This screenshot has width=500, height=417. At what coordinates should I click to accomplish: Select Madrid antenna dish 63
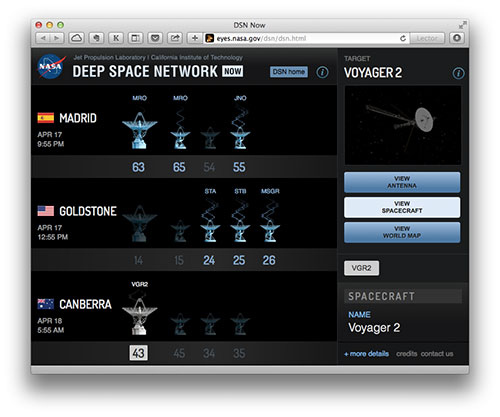click(x=139, y=130)
